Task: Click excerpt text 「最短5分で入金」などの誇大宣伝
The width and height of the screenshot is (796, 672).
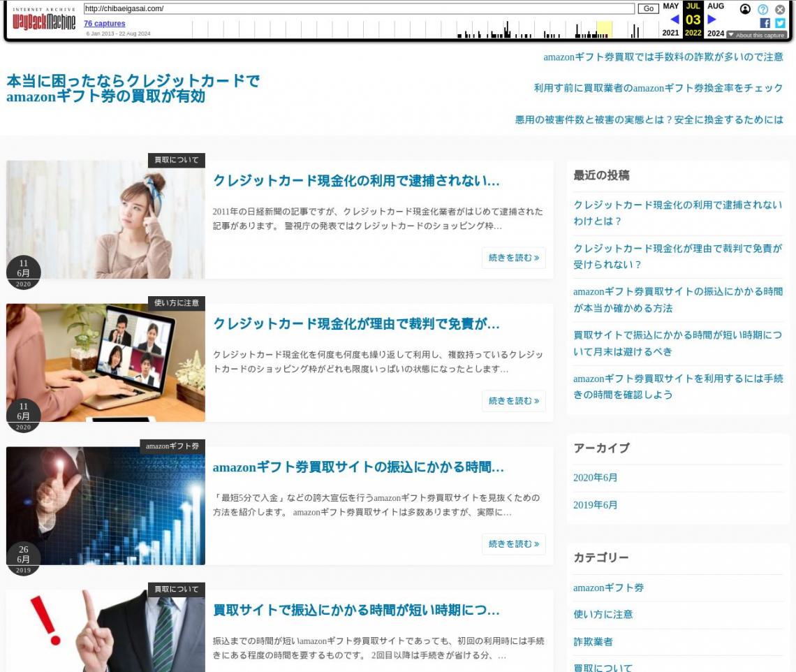Action: point(376,505)
